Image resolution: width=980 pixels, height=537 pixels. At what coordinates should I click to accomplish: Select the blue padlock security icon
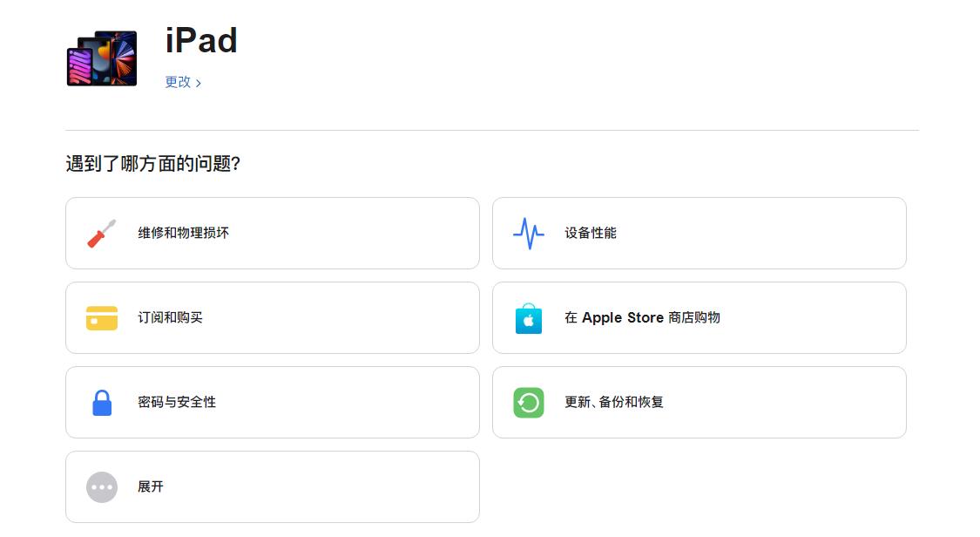[x=101, y=402]
